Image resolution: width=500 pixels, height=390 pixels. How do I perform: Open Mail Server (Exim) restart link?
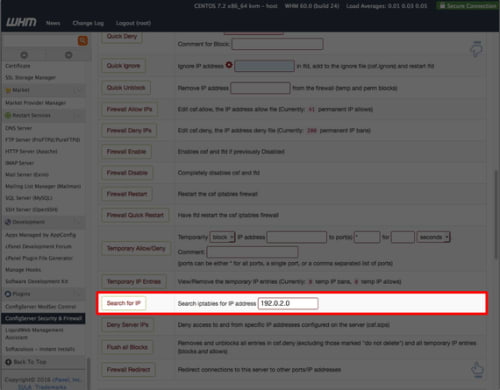(27, 175)
